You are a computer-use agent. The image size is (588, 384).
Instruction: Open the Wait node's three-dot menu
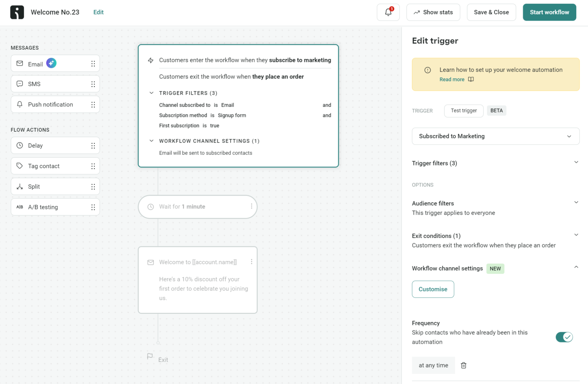(251, 206)
